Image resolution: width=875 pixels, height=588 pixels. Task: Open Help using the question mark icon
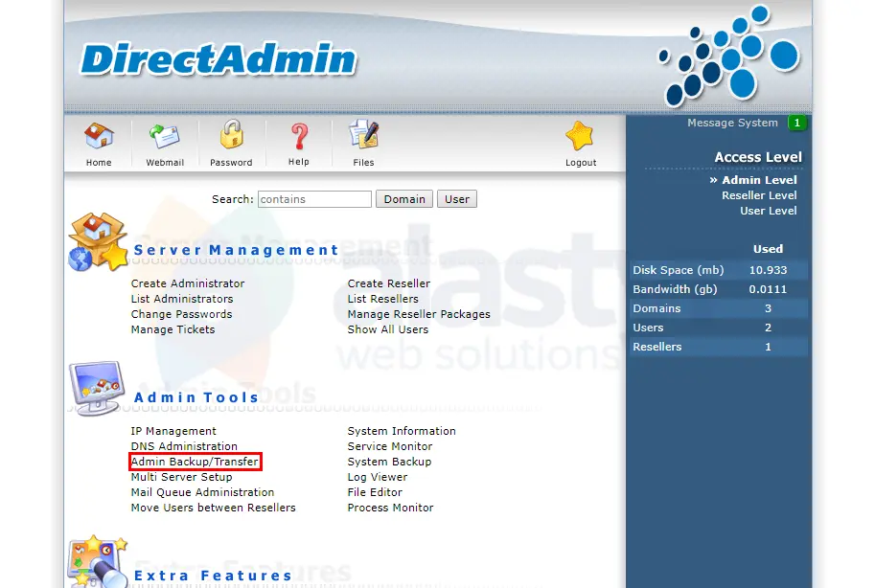click(x=297, y=138)
